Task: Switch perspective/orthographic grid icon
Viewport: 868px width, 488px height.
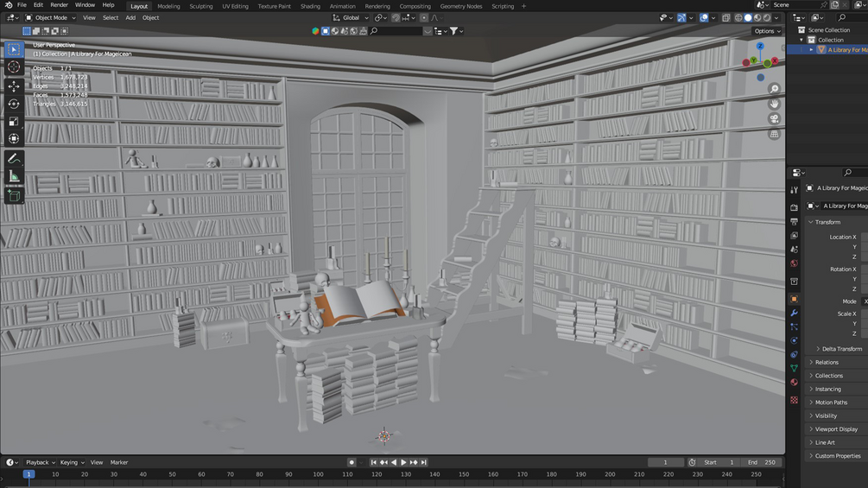Action: click(774, 134)
